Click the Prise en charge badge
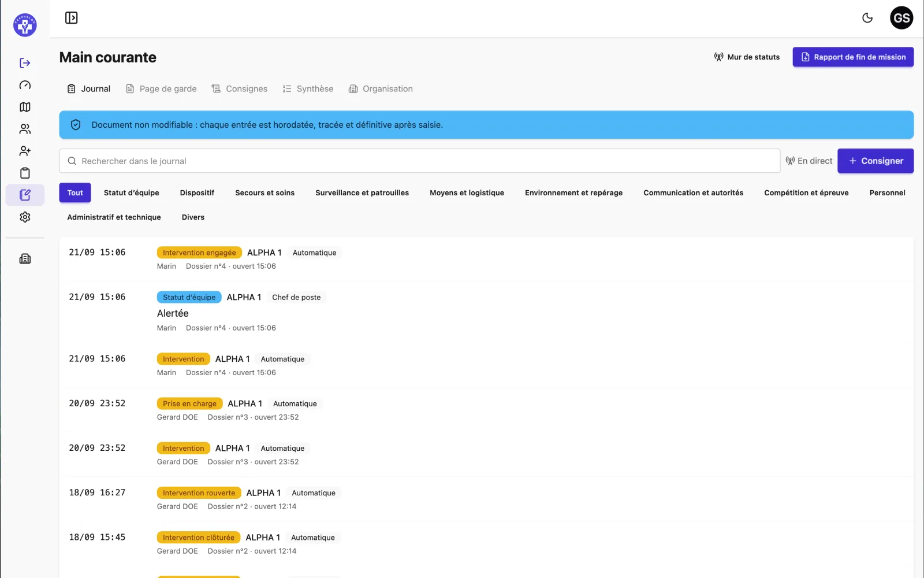 coord(189,403)
